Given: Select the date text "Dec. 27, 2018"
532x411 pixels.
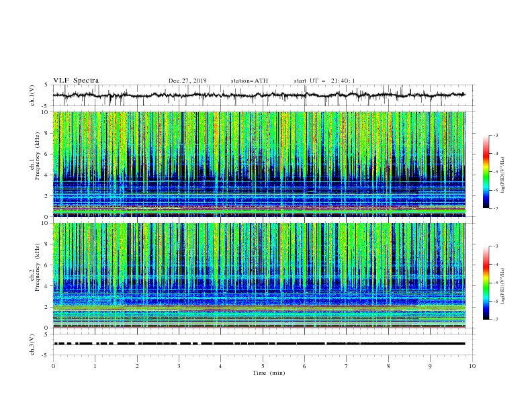Looking at the screenshot, I should coord(187,81).
